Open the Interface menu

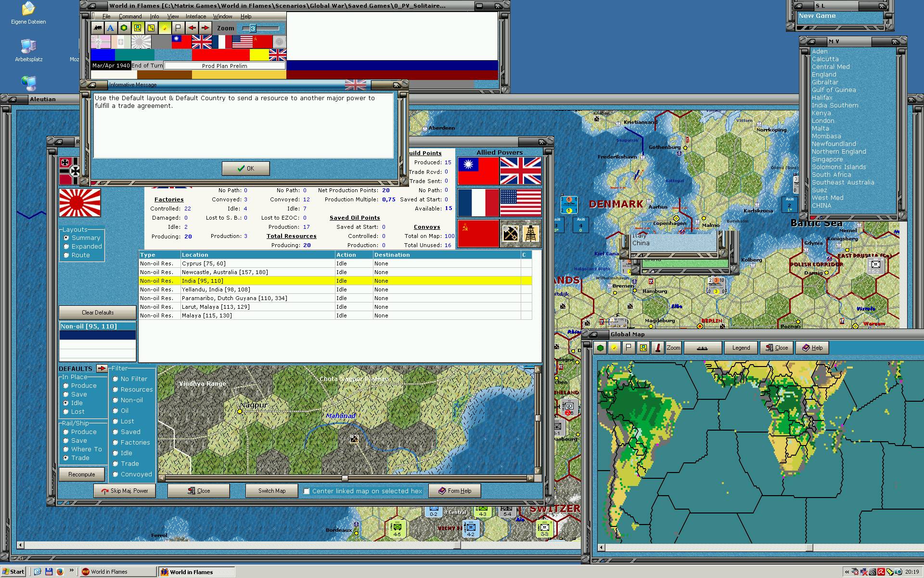point(196,16)
